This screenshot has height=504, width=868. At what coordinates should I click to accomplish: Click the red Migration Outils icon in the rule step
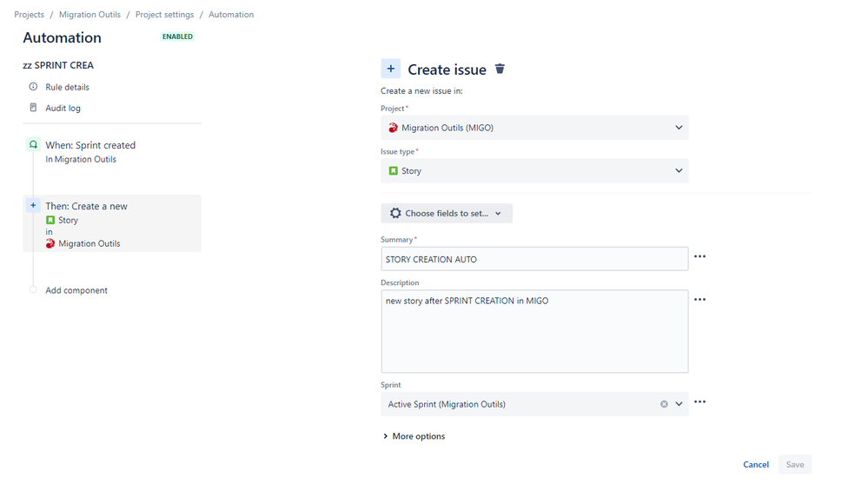click(50, 243)
